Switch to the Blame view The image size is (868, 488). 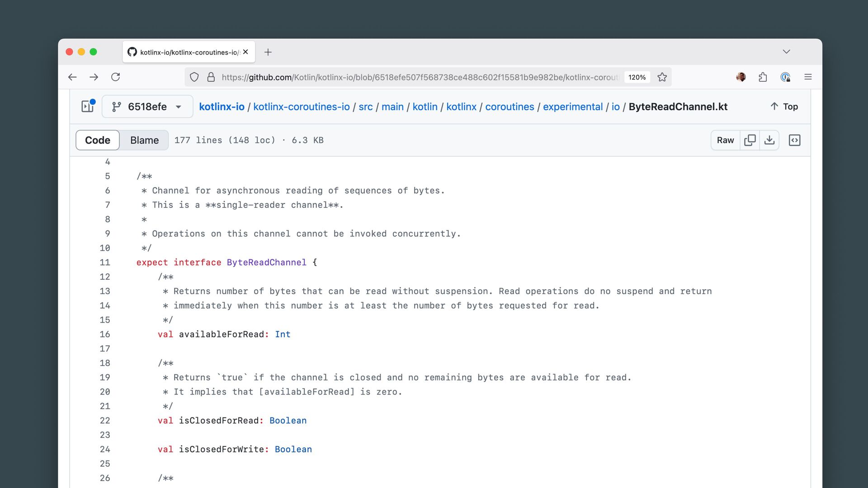(x=145, y=140)
